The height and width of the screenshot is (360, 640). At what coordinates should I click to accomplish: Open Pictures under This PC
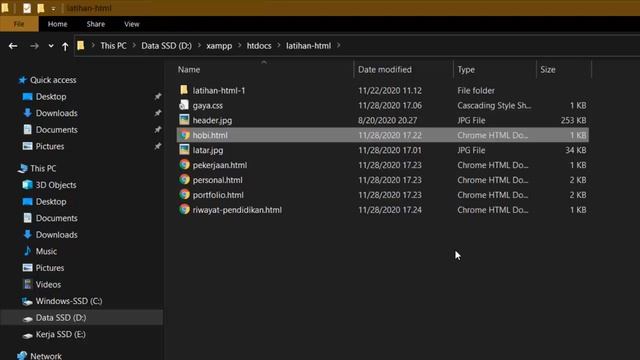[x=49, y=268]
